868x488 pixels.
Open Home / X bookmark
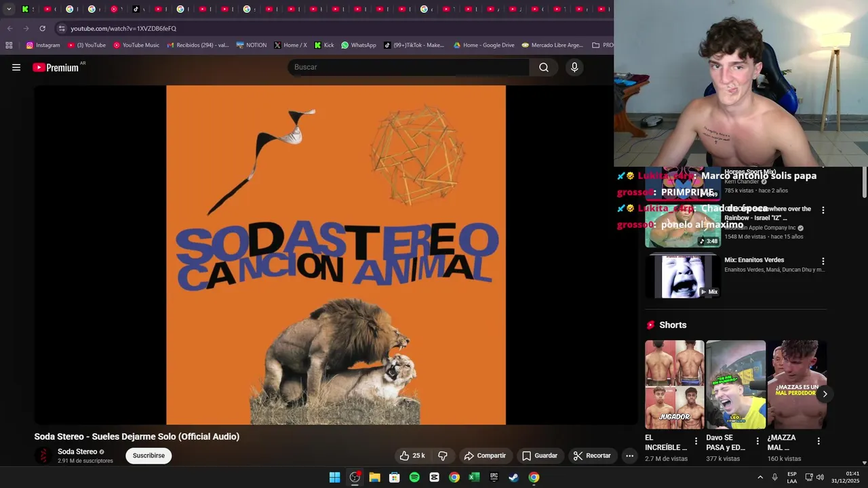290,45
